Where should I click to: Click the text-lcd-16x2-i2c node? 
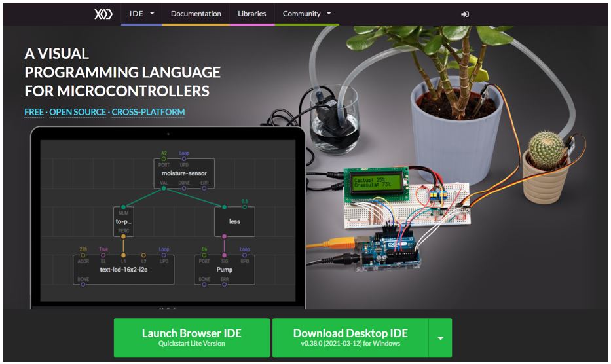[124, 270]
